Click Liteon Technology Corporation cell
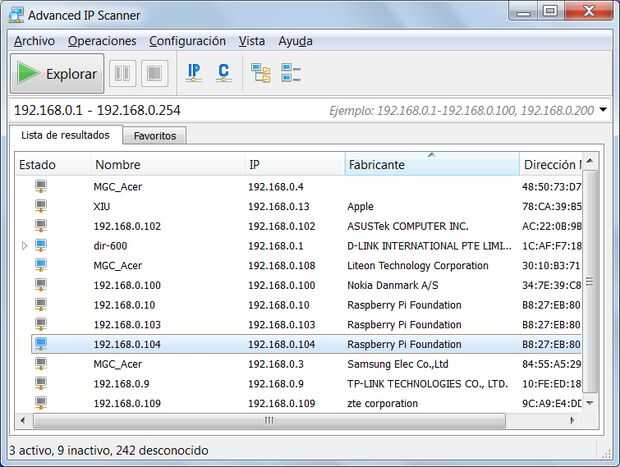620x467 pixels. [418, 265]
